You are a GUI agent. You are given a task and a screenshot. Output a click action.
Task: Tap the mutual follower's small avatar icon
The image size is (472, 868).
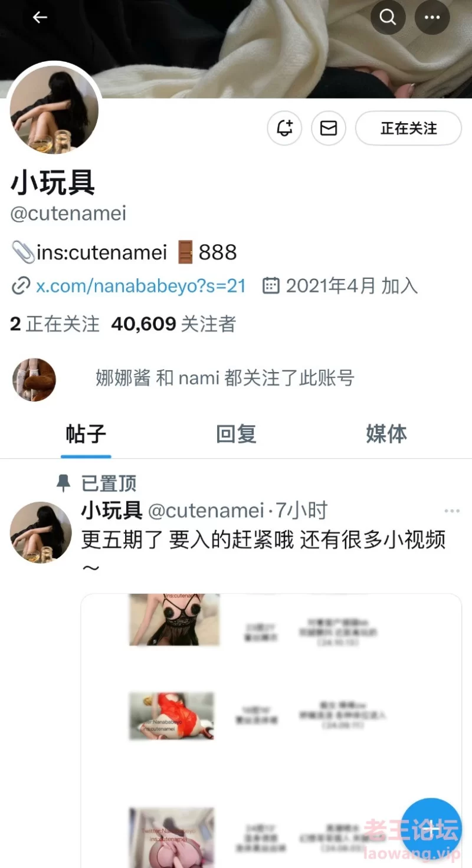[34, 380]
